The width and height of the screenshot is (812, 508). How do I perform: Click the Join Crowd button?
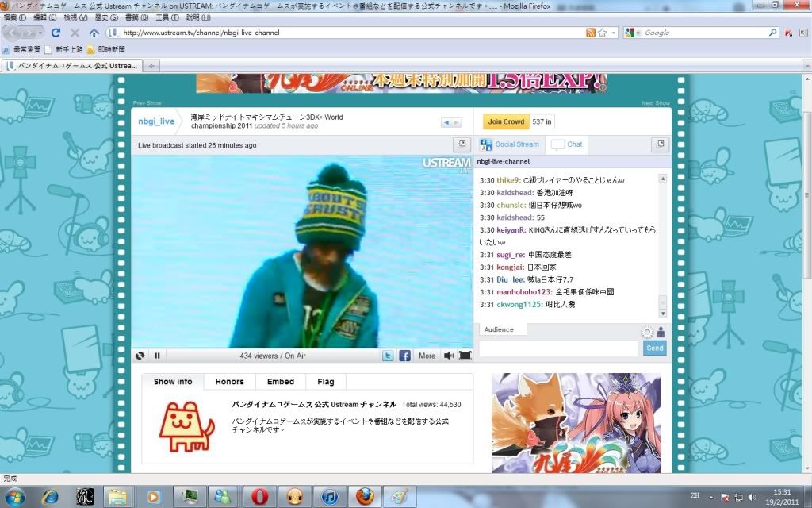(506, 121)
